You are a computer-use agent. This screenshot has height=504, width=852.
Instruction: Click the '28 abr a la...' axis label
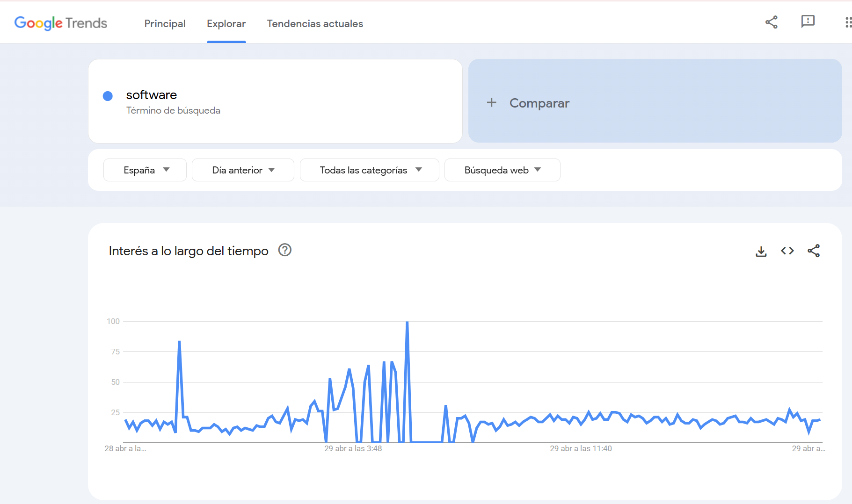pos(125,448)
